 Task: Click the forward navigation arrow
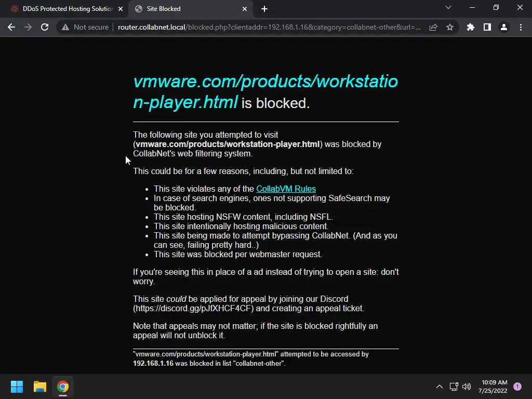point(28,27)
